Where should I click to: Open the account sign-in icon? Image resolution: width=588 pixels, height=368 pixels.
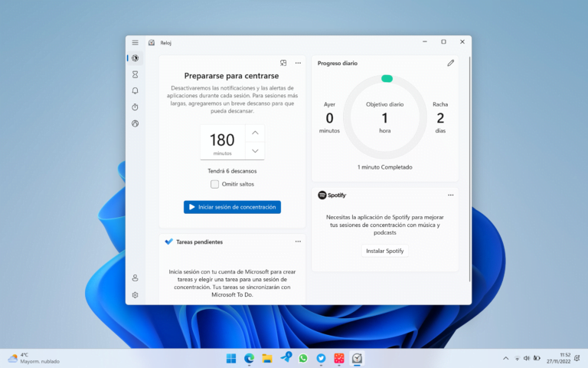[x=135, y=278]
